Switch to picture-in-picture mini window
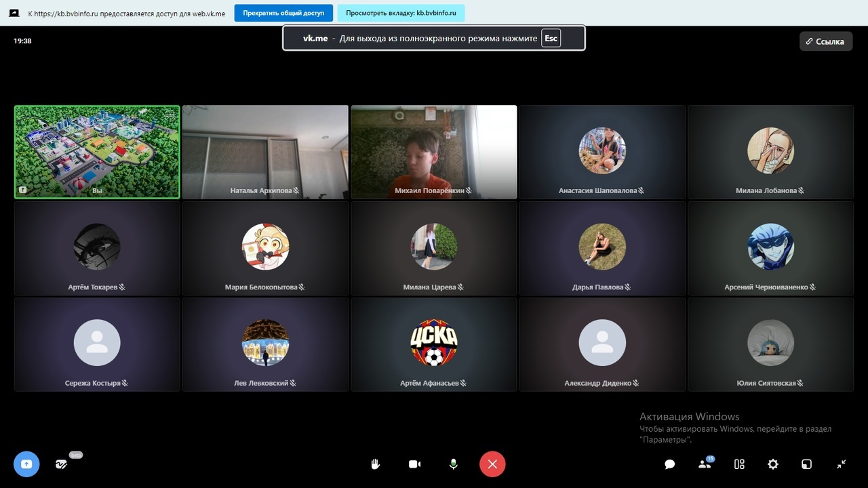 [x=807, y=464]
